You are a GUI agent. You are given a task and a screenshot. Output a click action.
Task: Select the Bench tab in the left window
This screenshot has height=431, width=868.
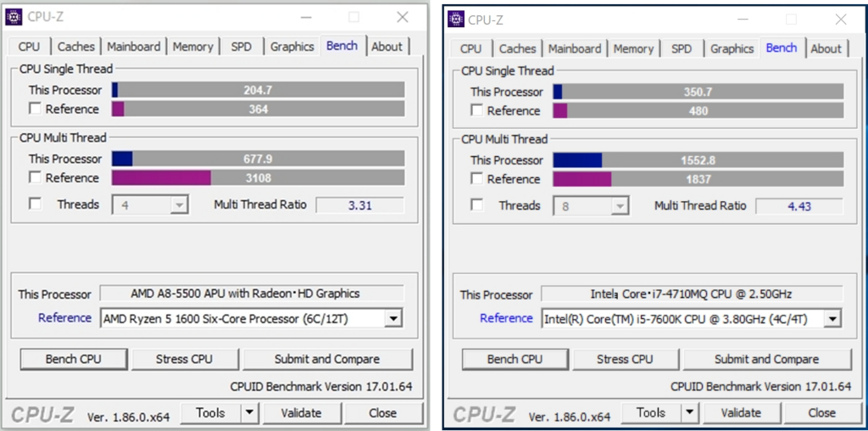(x=342, y=46)
